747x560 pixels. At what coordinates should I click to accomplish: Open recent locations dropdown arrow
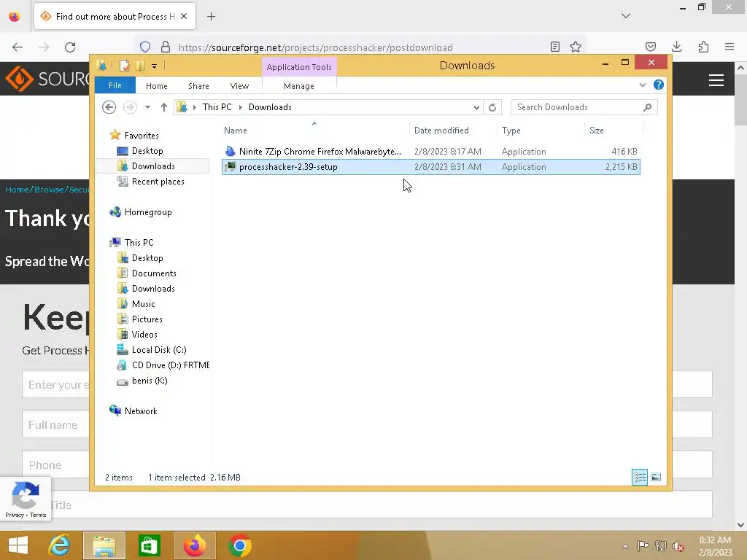[x=147, y=107]
